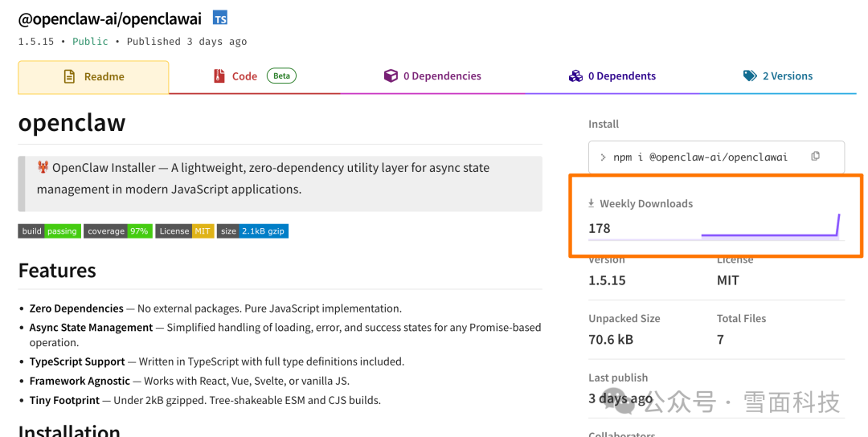Image resolution: width=868 pixels, height=437 pixels.
Task: Show the 2 Versions tab
Action: [x=787, y=76]
